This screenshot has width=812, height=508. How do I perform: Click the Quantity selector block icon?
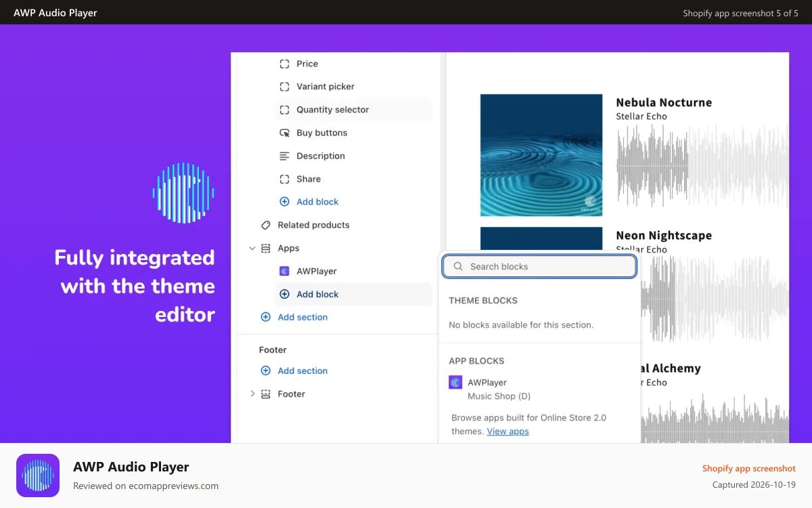point(284,110)
